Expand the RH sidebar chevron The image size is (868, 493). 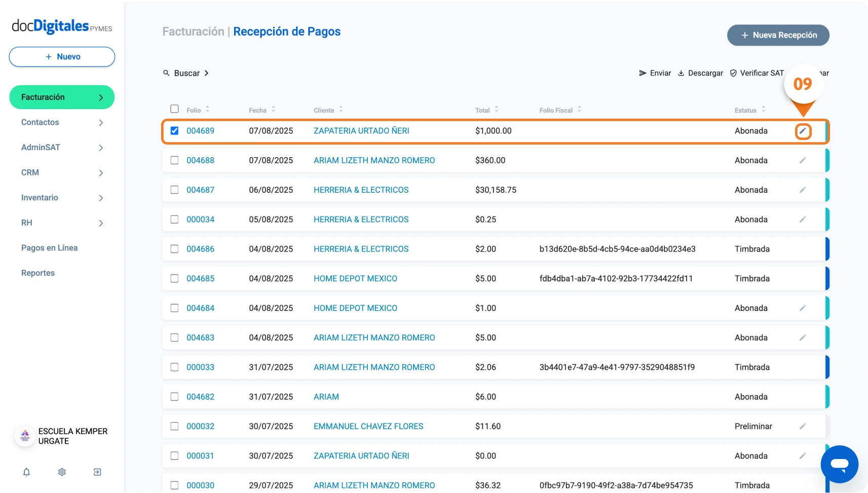[101, 223]
